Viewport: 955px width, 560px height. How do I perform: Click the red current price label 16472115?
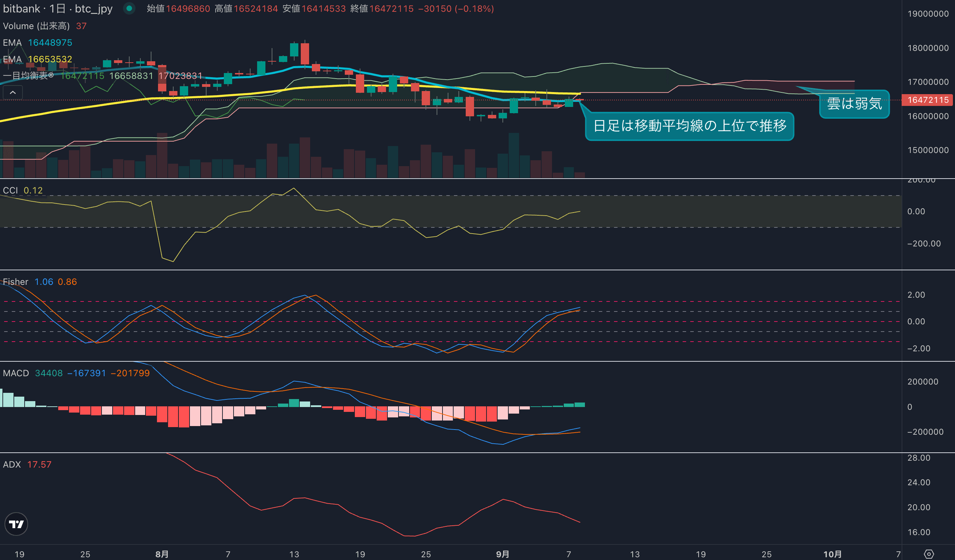[928, 100]
